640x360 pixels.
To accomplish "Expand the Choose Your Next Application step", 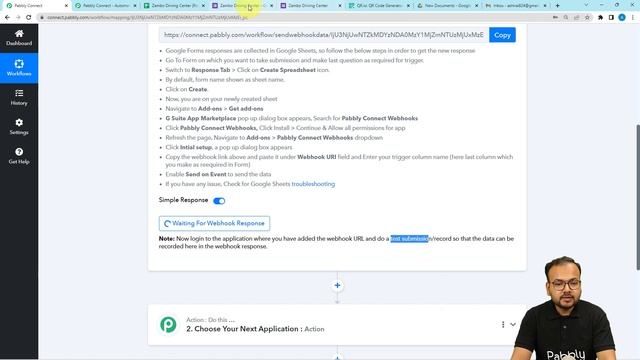I will [x=513, y=324].
